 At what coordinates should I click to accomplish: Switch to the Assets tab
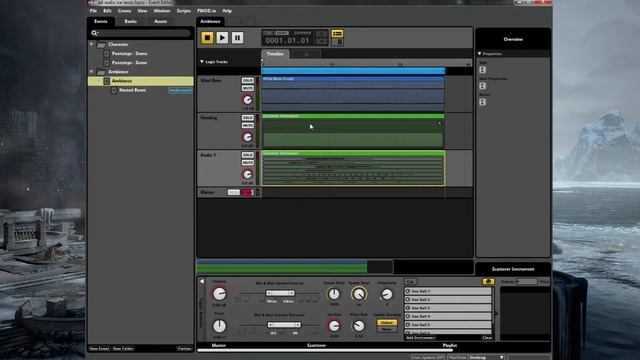[160, 21]
